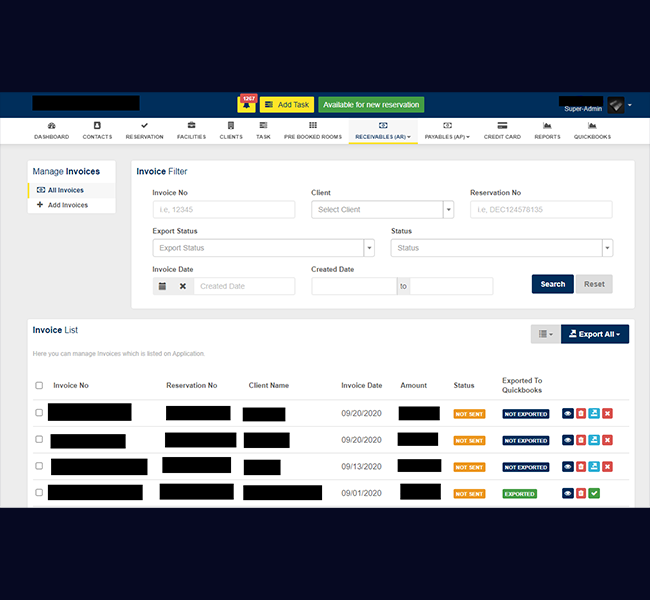The image size is (650, 600).
Task: Click Add Invoices in the sidebar
Action: [68, 205]
